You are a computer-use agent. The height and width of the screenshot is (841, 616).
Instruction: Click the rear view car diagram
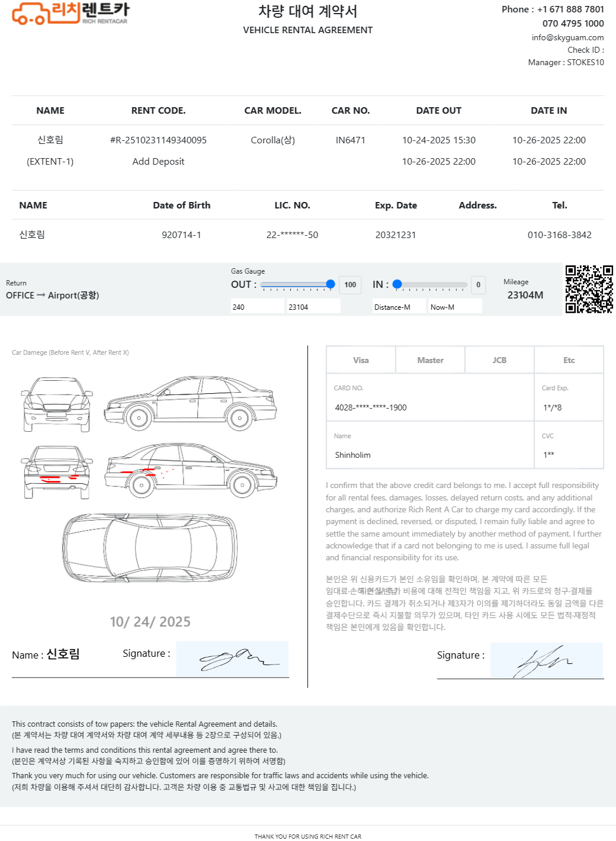click(57, 472)
